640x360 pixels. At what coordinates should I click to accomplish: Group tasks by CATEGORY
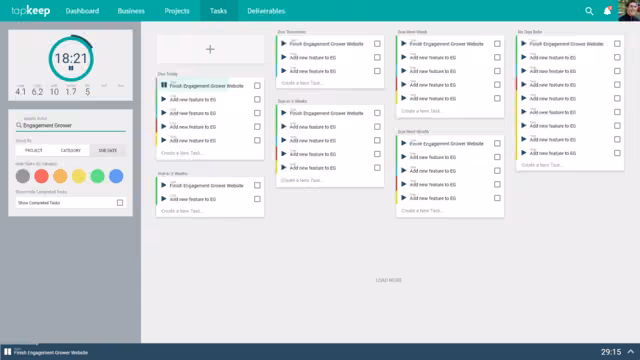71,151
